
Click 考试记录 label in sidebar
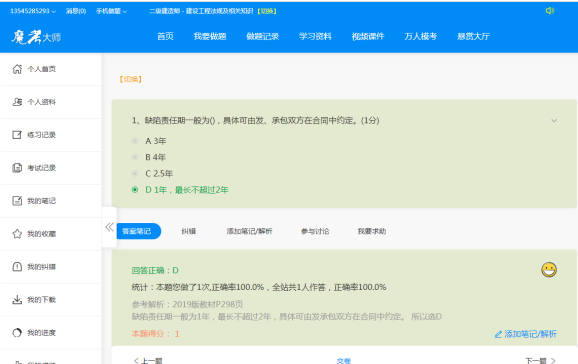click(x=41, y=168)
